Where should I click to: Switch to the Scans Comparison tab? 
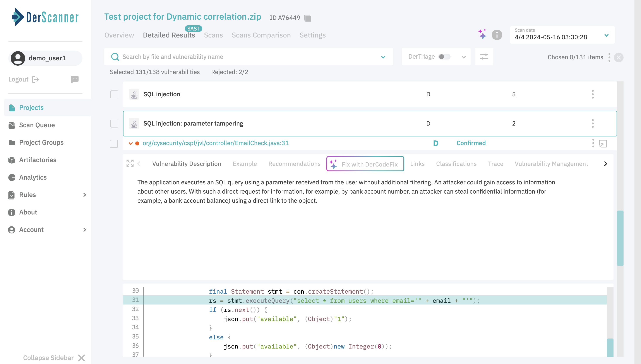(x=261, y=35)
